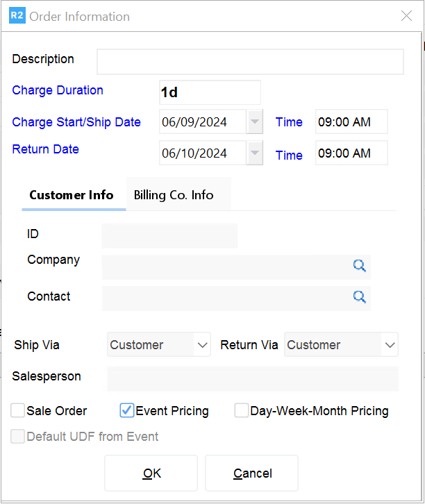Click the Charge Duration field
Screen dimensions: 425x504
210,92
